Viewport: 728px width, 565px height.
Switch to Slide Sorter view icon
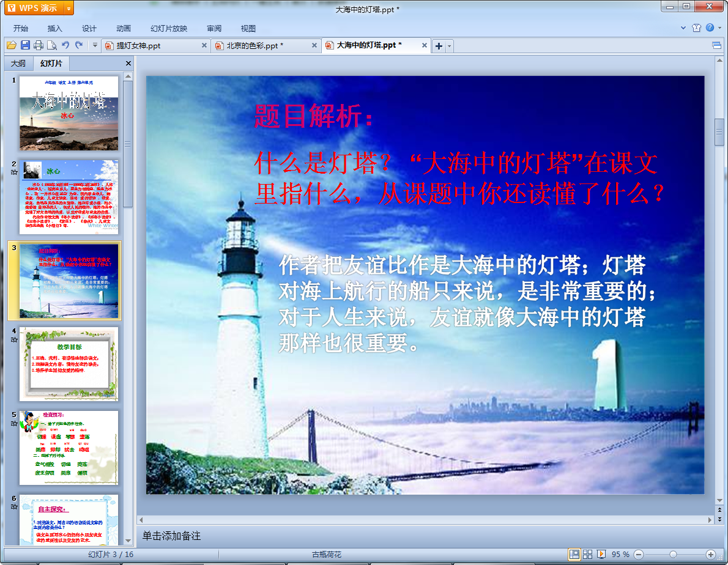tap(587, 555)
